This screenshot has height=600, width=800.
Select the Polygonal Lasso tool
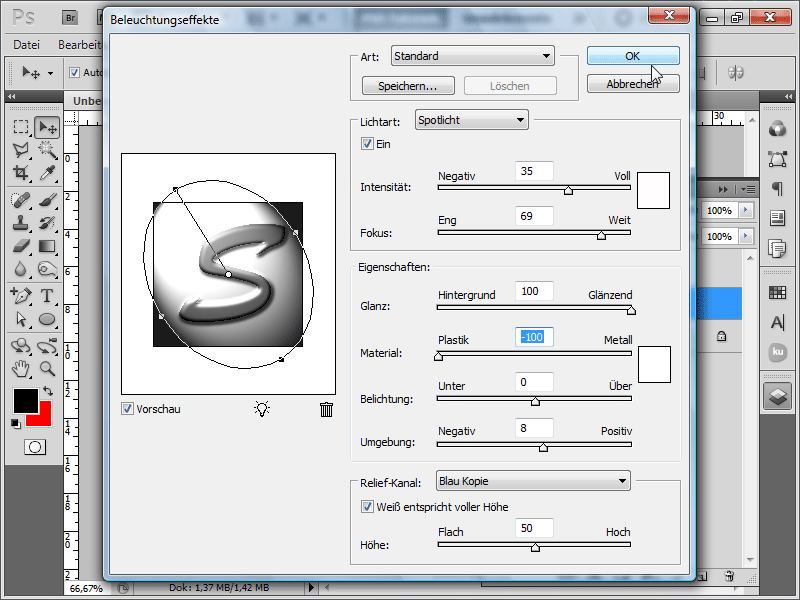pos(21,150)
